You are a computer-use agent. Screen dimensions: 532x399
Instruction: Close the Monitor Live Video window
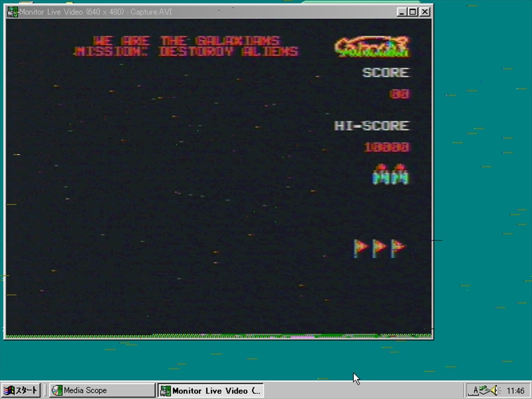(x=425, y=12)
